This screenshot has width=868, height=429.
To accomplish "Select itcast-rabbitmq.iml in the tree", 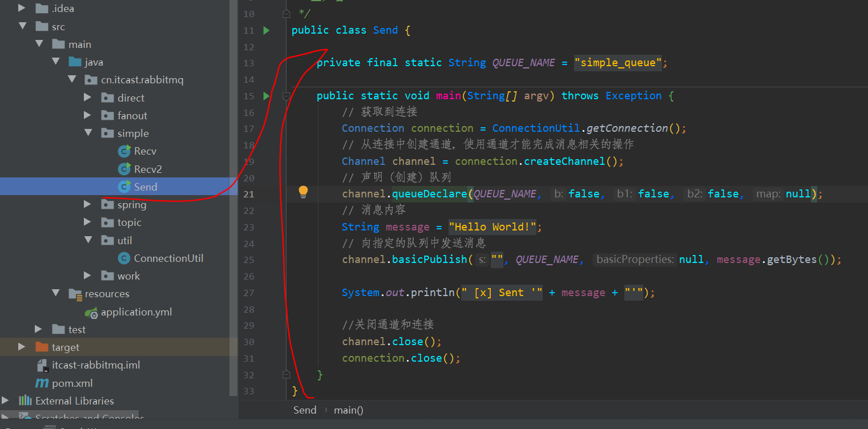I will pyautogui.click(x=96, y=365).
